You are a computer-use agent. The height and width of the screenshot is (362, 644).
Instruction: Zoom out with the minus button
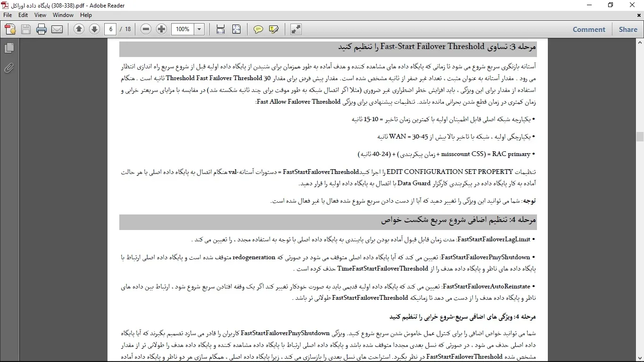[146, 29]
